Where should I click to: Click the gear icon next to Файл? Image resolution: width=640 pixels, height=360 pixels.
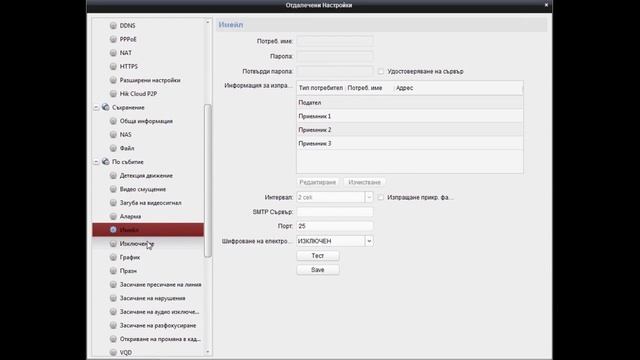pyautogui.click(x=113, y=148)
